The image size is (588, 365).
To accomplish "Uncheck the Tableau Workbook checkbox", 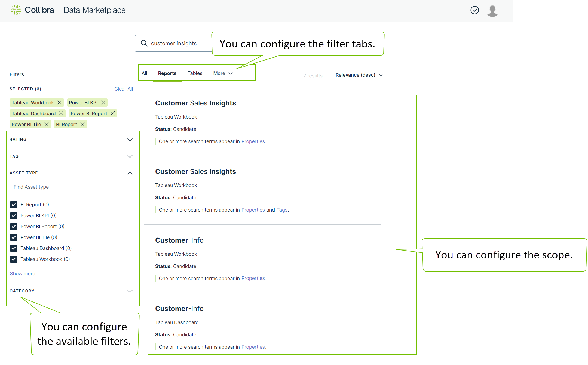I will point(14,259).
